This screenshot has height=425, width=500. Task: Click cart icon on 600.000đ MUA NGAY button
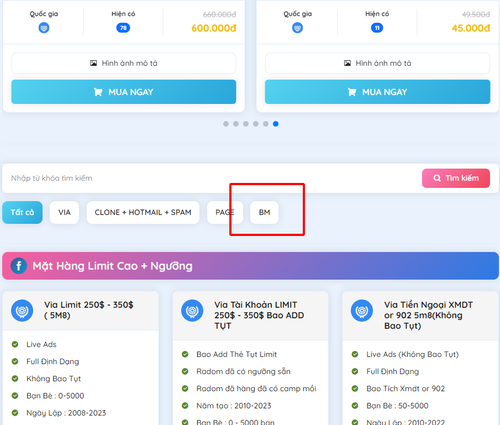pos(98,92)
